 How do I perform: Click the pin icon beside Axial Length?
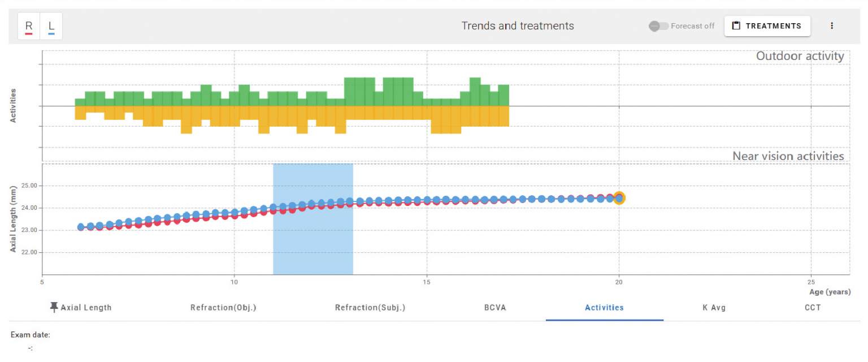54,307
